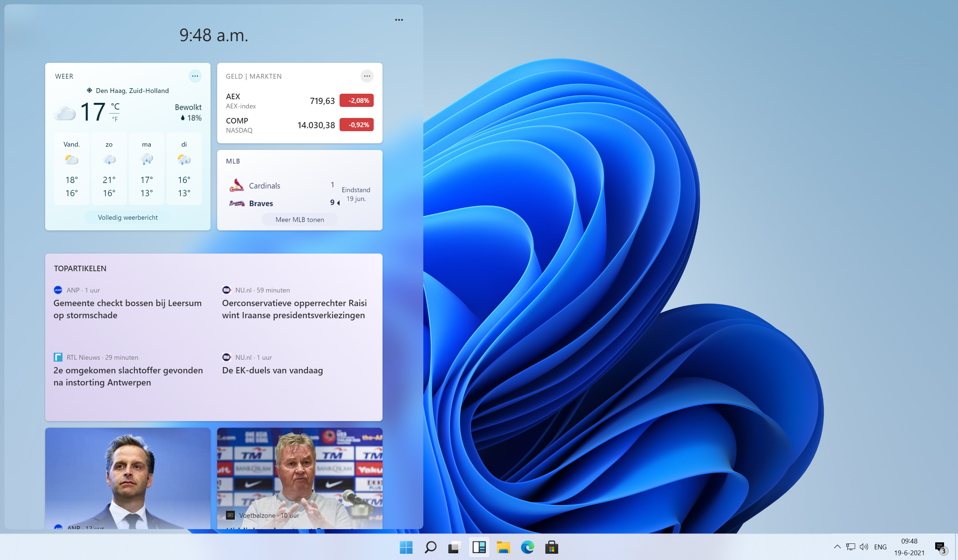Open Widgets feed more options
This screenshot has height=560, width=958.
tap(399, 20)
